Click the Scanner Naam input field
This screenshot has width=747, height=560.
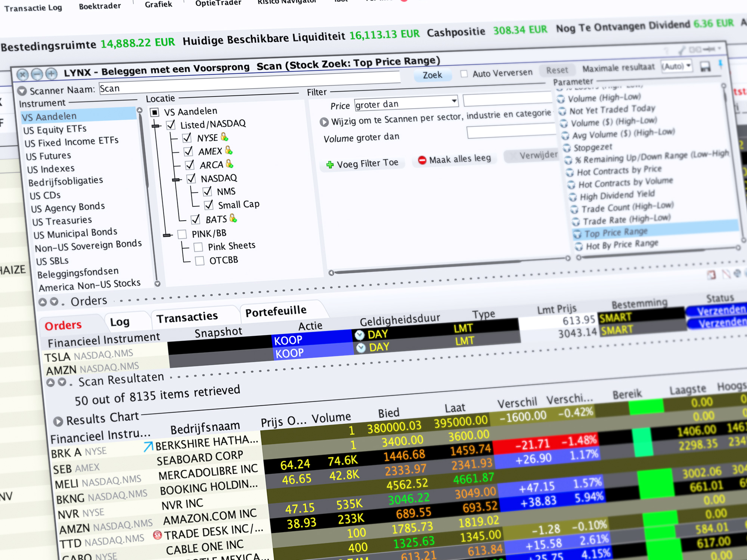pyautogui.click(x=249, y=84)
